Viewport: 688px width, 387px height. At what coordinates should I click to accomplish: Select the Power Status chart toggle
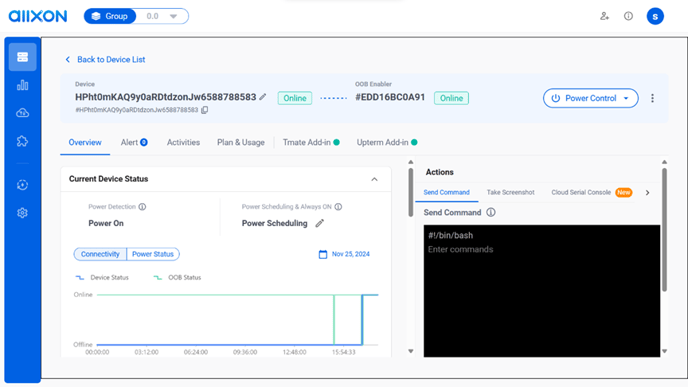(x=153, y=254)
